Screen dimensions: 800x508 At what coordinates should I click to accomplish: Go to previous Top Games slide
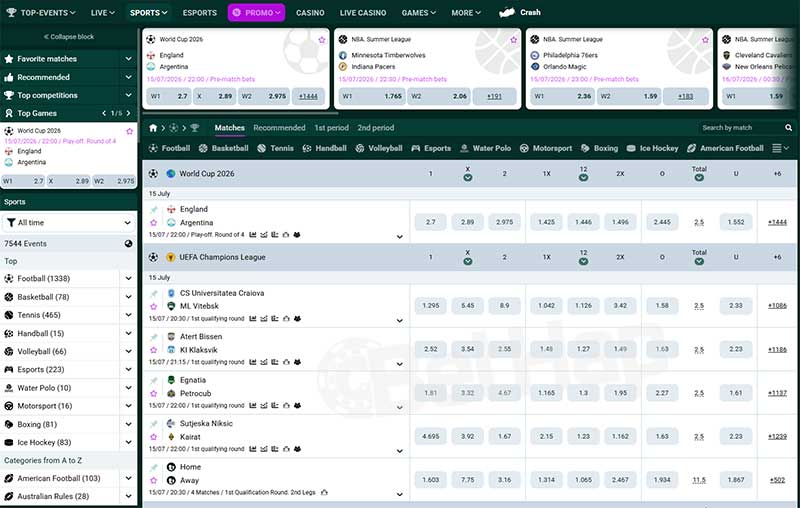tap(104, 113)
